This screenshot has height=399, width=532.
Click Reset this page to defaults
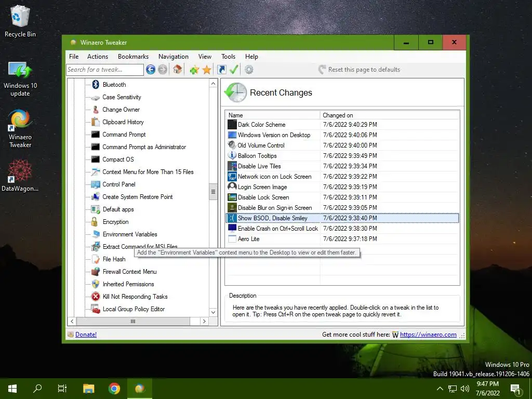point(360,70)
